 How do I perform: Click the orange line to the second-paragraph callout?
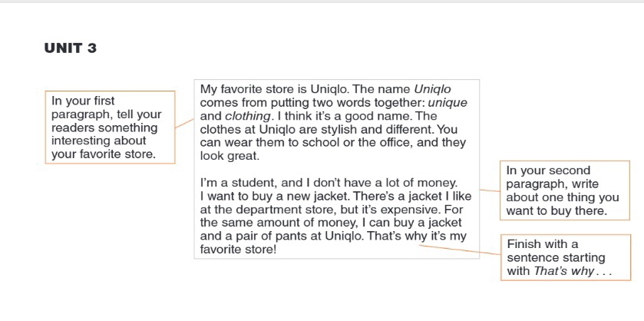488,190
